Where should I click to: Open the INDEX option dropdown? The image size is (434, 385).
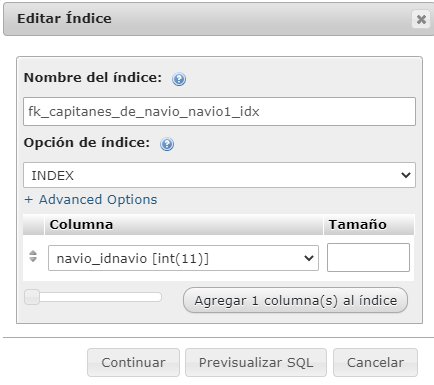(219, 175)
